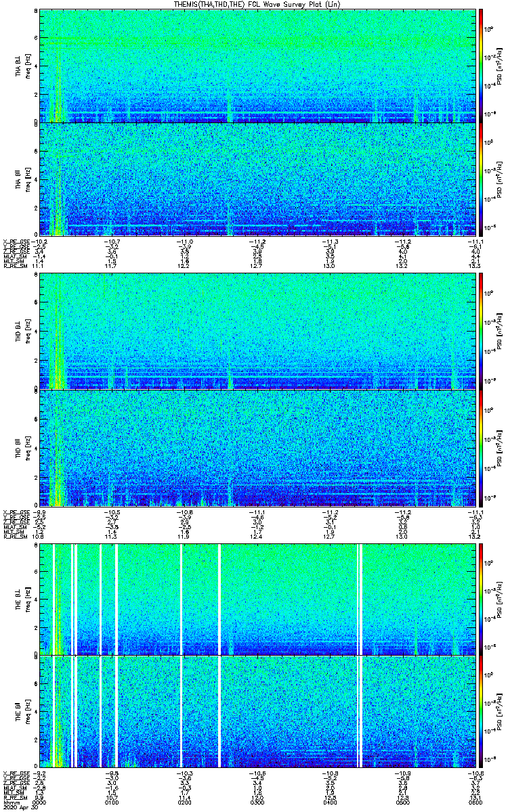Click the hhmm axis label
508x812 pixels.
(x=10, y=803)
